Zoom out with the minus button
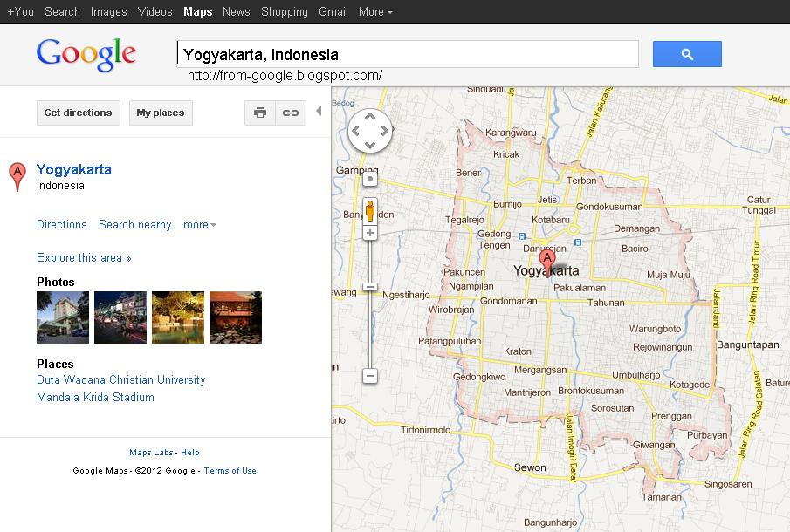The width and height of the screenshot is (790, 532). (370, 376)
